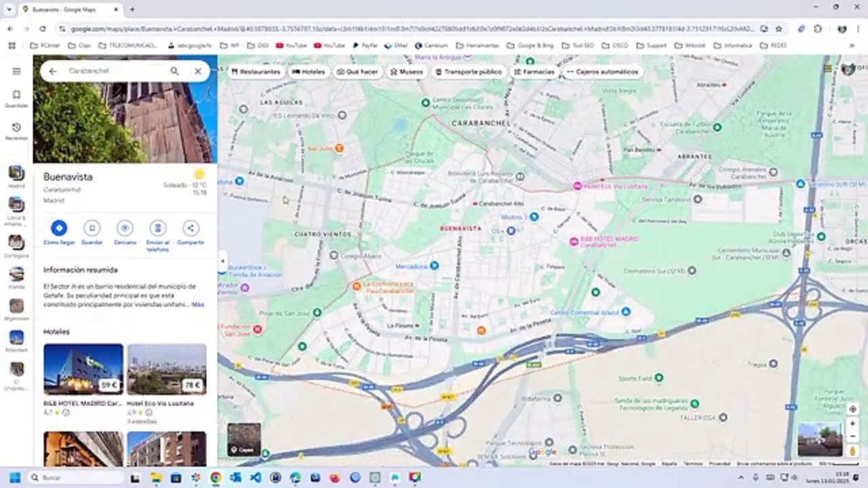The image size is (868, 488).
Task: Open the CISCO bookmark folder
Action: pyautogui.click(x=615, y=45)
